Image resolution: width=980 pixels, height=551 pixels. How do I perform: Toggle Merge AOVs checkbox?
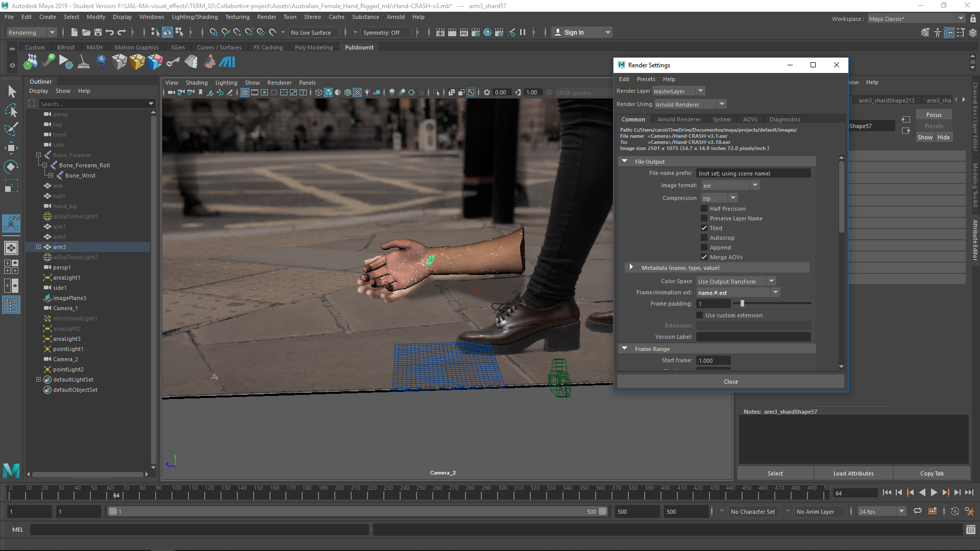[x=704, y=257]
